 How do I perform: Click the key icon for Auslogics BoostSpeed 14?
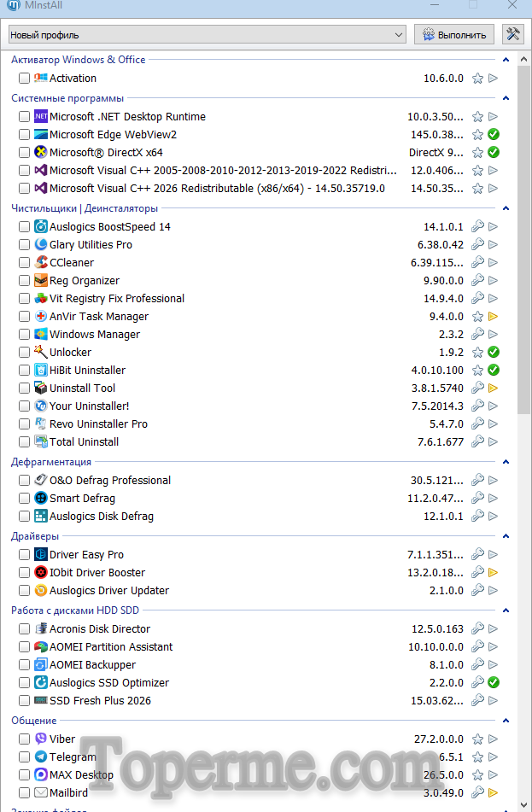coord(478,227)
